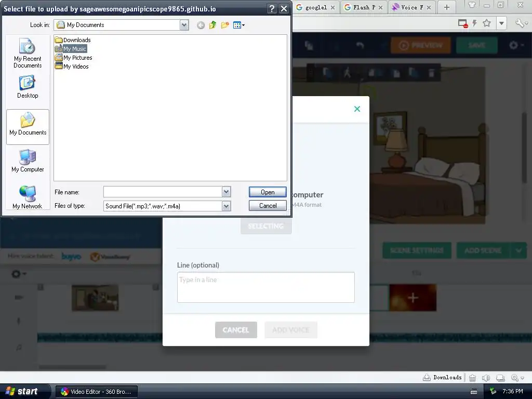532x399 pixels.
Task: Select the Downloads folder
Action: click(x=73, y=40)
